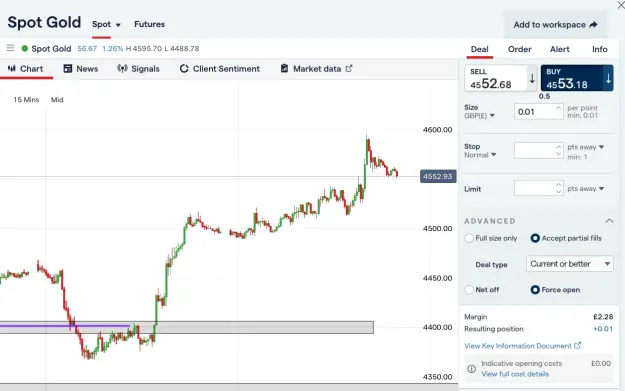Click the info icon beside Indicative opening costs

point(471,369)
